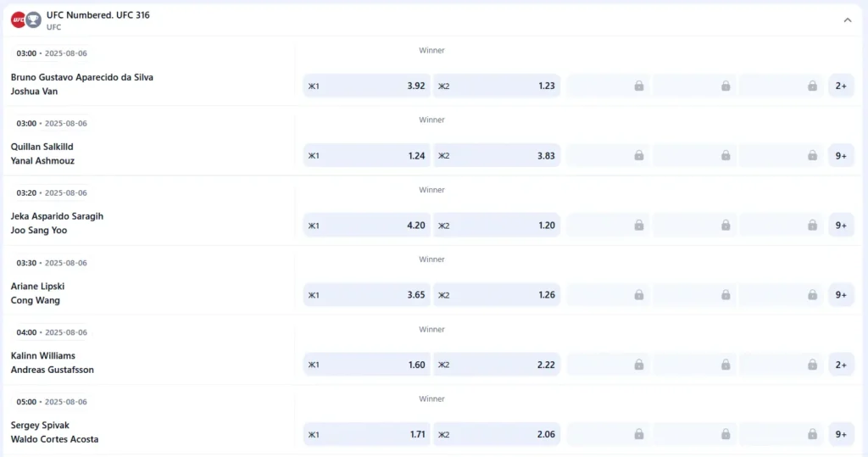Click the leftmost lock icon in Bruno da Silva row
The width and height of the screenshot is (868, 457).
tap(638, 86)
